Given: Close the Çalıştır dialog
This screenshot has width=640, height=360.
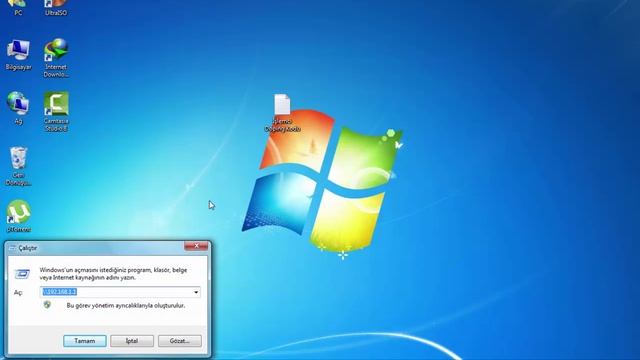Looking at the screenshot, I should point(196,246).
